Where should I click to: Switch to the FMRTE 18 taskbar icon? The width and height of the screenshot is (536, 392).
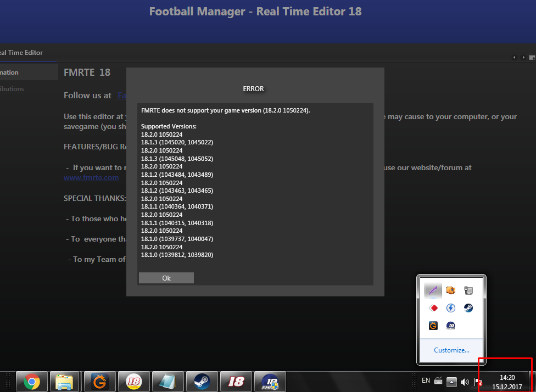click(270, 382)
